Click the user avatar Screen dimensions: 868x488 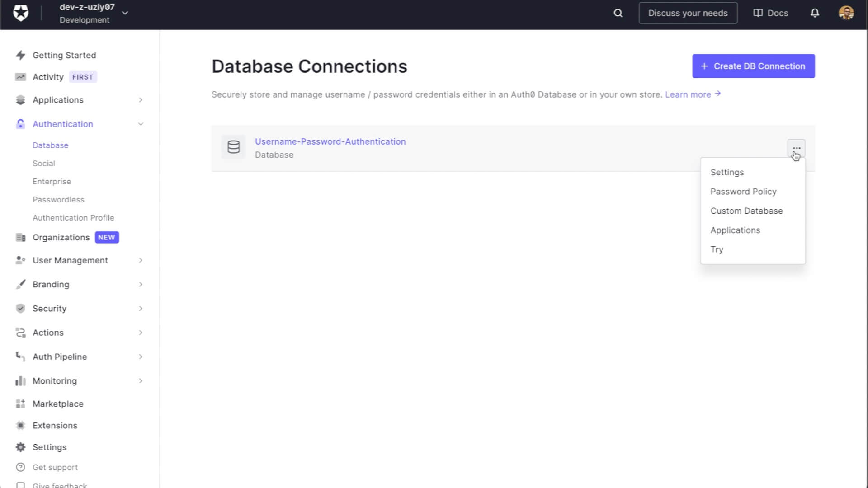845,13
